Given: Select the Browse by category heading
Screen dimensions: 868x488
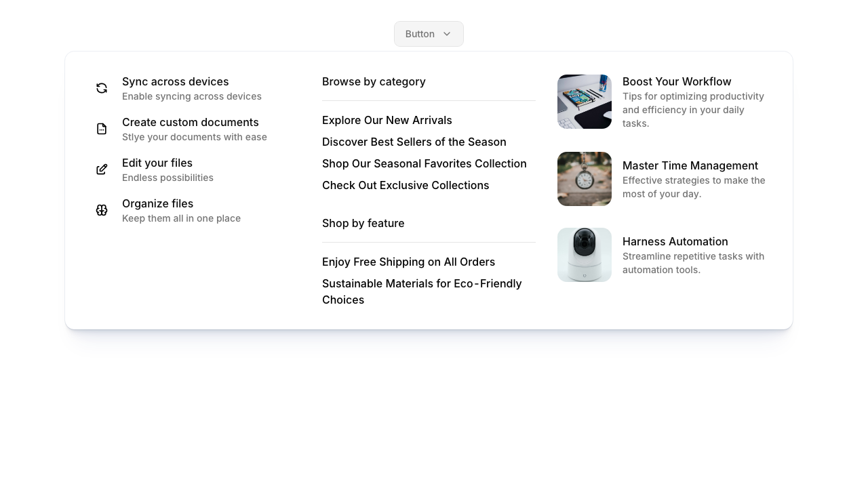Looking at the screenshot, I should 374,82.
